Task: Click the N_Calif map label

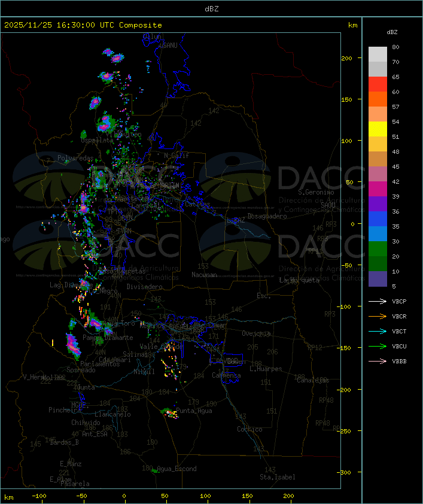Action: 176,156
